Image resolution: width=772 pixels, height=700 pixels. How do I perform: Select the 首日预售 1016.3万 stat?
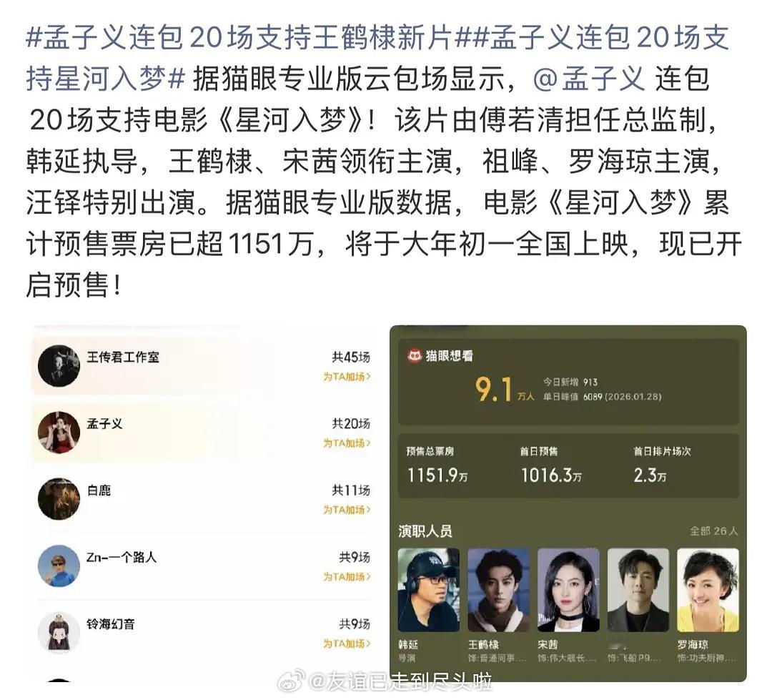551,465
